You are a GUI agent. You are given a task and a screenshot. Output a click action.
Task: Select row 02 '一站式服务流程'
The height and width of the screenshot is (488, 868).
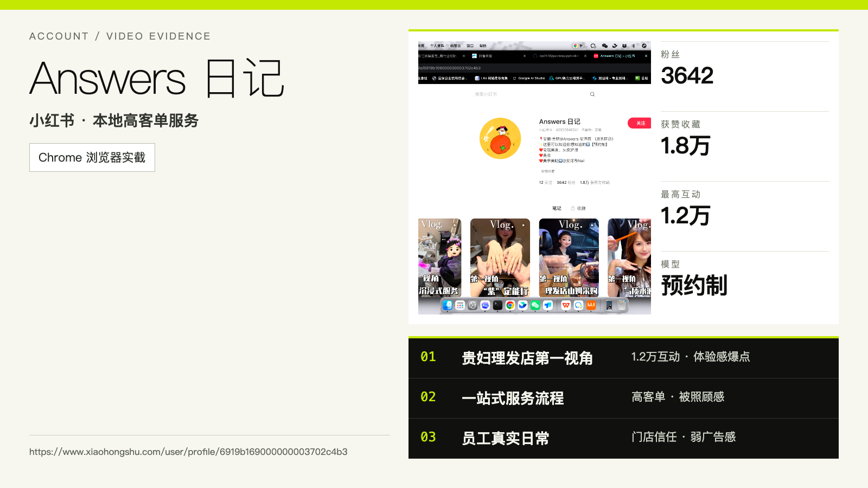click(x=623, y=398)
